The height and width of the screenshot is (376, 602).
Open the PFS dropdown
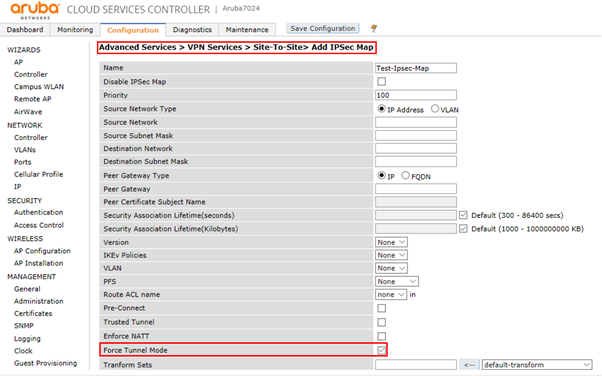397,282
